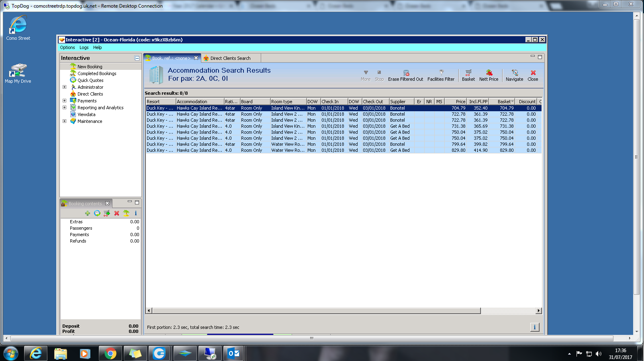Open the Help menu

(98, 47)
